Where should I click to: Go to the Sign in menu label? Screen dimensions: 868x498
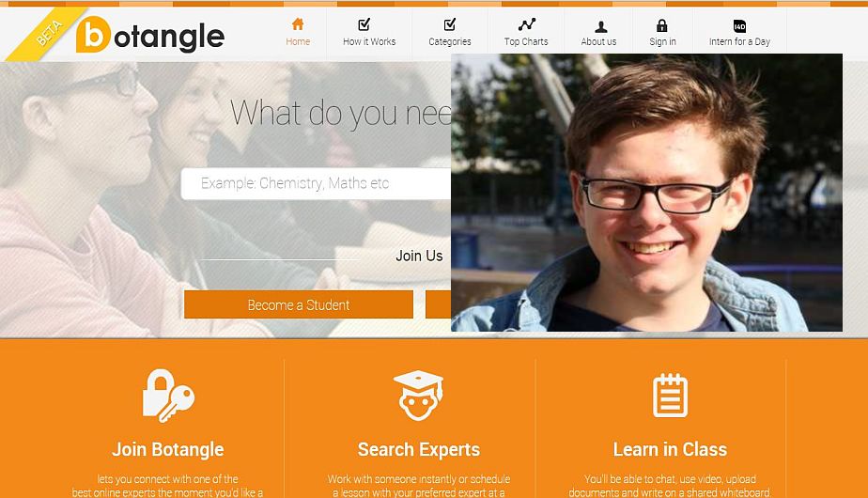[662, 41]
